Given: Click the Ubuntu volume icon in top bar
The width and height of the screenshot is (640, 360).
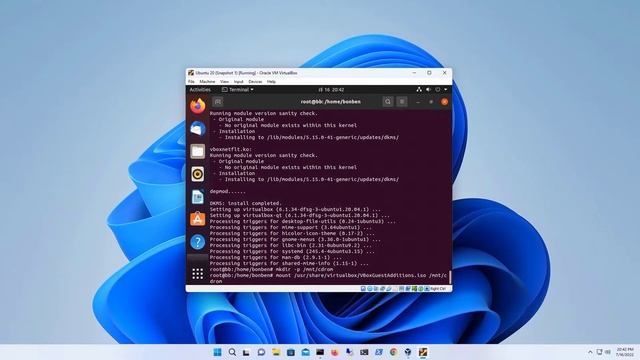Looking at the screenshot, I should tap(428, 89).
